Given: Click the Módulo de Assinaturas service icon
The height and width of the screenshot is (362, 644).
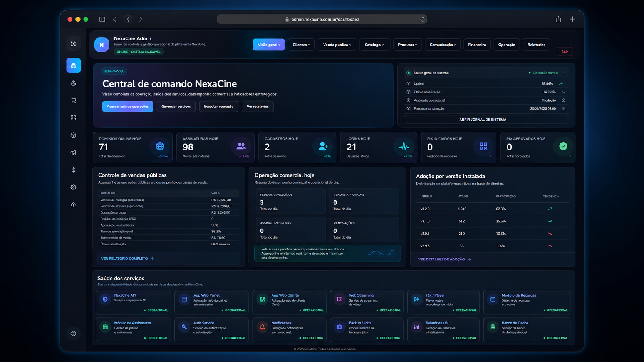Looking at the screenshot, I should (x=105, y=327).
